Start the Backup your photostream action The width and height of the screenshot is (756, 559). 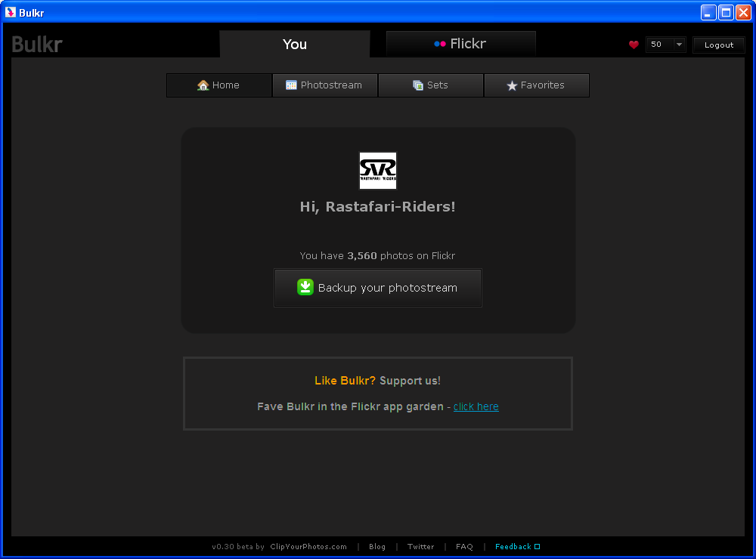[x=378, y=288]
